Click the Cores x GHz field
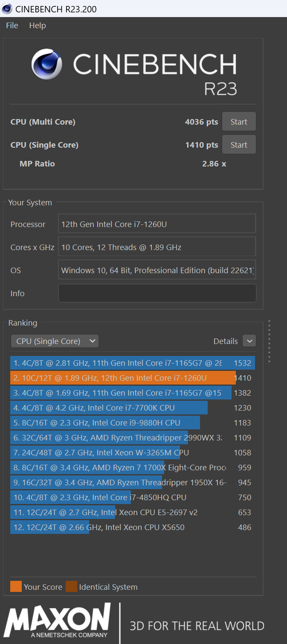 click(157, 247)
